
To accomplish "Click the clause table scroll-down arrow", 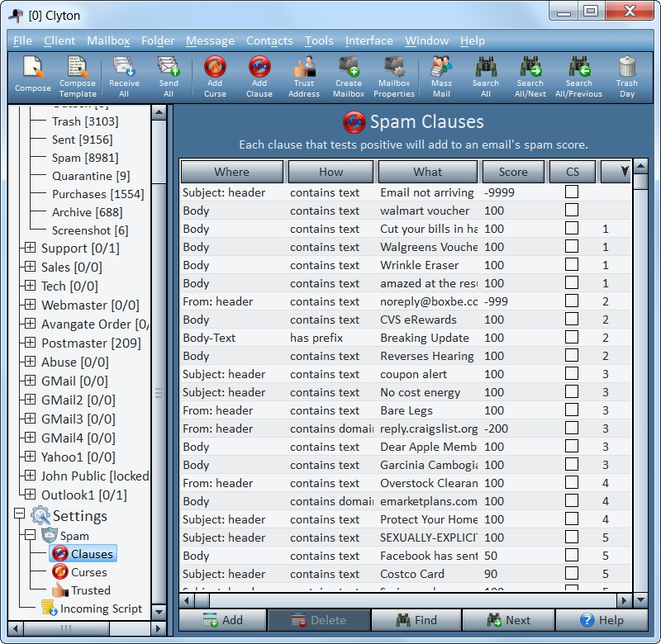I will 640,599.
